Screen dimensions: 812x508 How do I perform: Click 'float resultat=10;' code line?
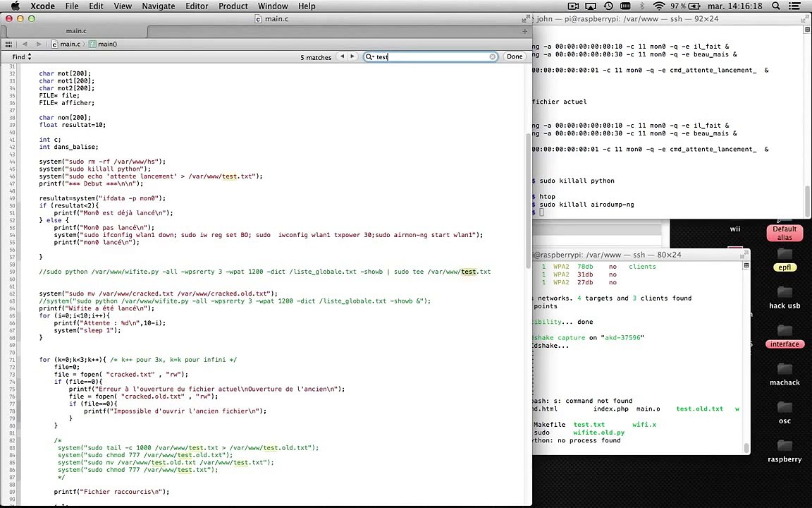click(x=72, y=125)
